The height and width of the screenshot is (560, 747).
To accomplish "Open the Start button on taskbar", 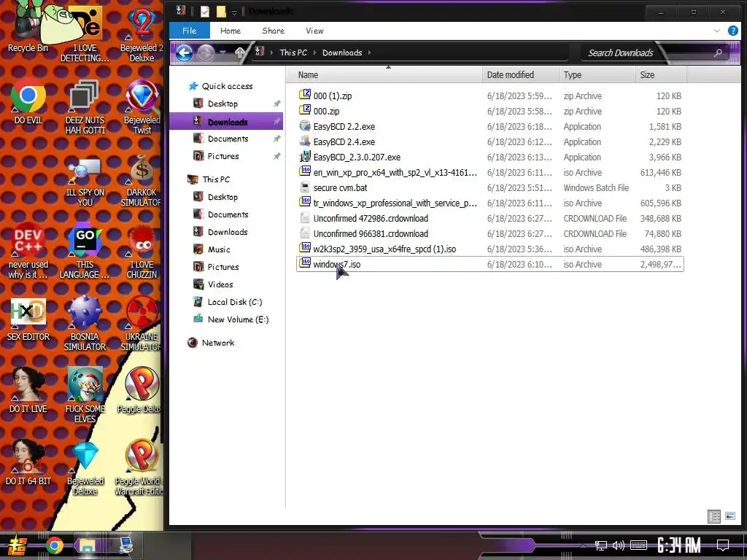I will [17, 545].
